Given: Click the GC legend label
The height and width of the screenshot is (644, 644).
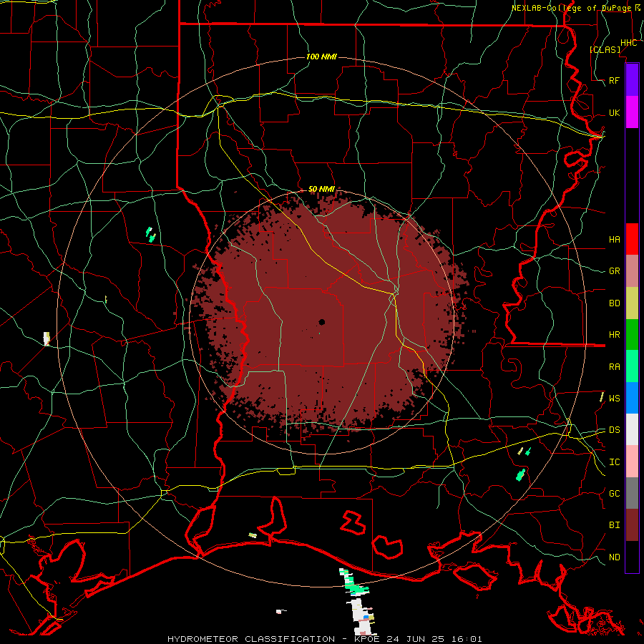Looking at the screenshot, I should pyautogui.click(x=614, y=494).
